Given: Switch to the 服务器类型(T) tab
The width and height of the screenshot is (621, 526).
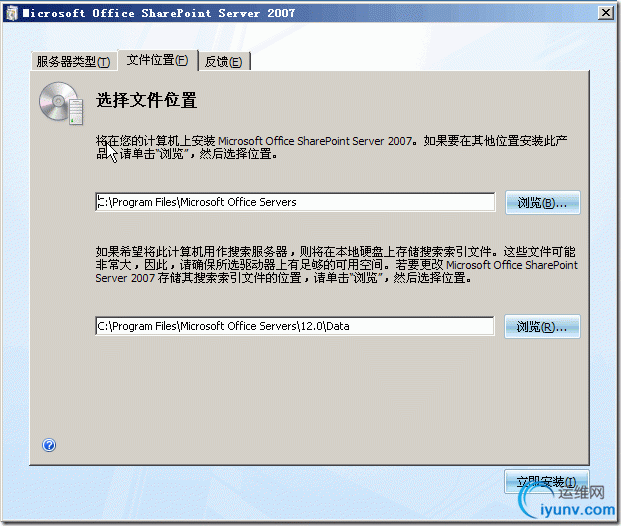Looking at the screenshot, I should (x=74, y=61).
